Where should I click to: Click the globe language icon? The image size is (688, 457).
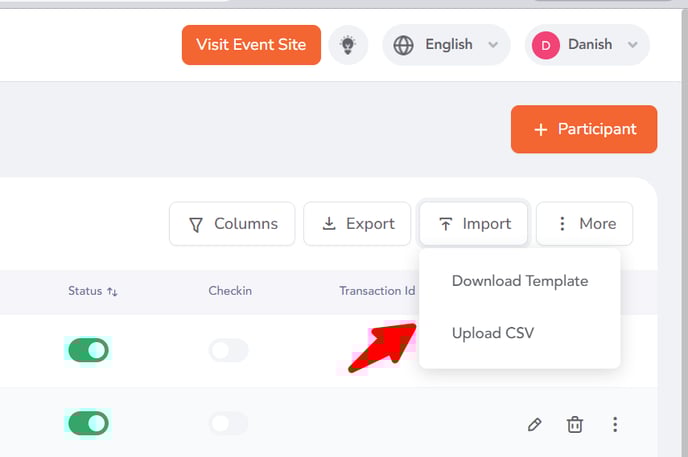point(403,45)
